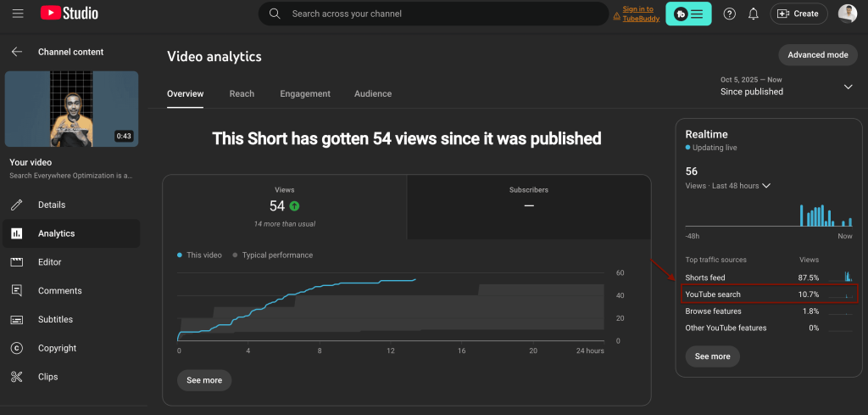The height and width of the screenshot is (415, 868).
Task: Open the Since published date selector
Action: pyautogui.click(x=786, y=87)
